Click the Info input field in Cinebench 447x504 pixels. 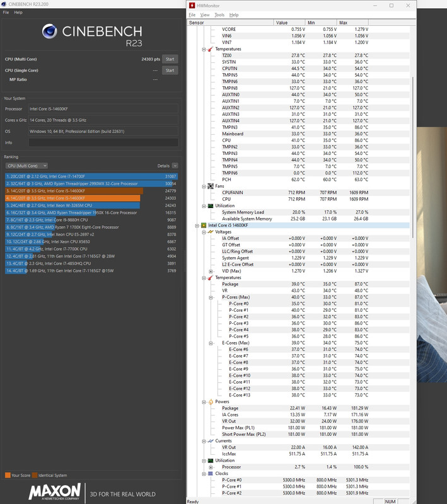pyautogui.click(x=103, y=143)
